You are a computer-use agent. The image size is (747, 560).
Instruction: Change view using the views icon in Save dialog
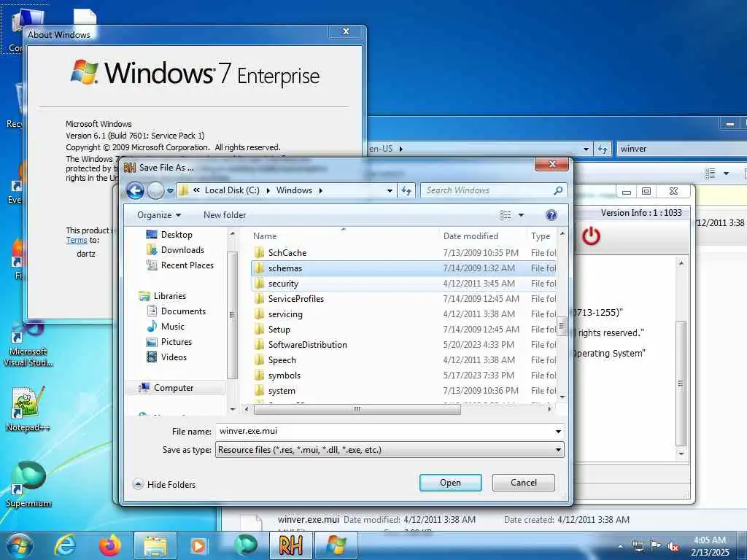[x=505, y=215]
